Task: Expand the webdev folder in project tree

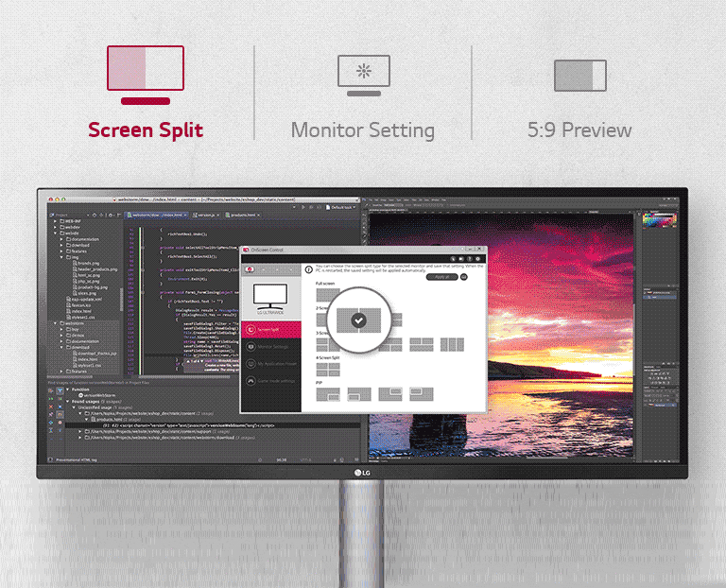Action: click(55, 227)
